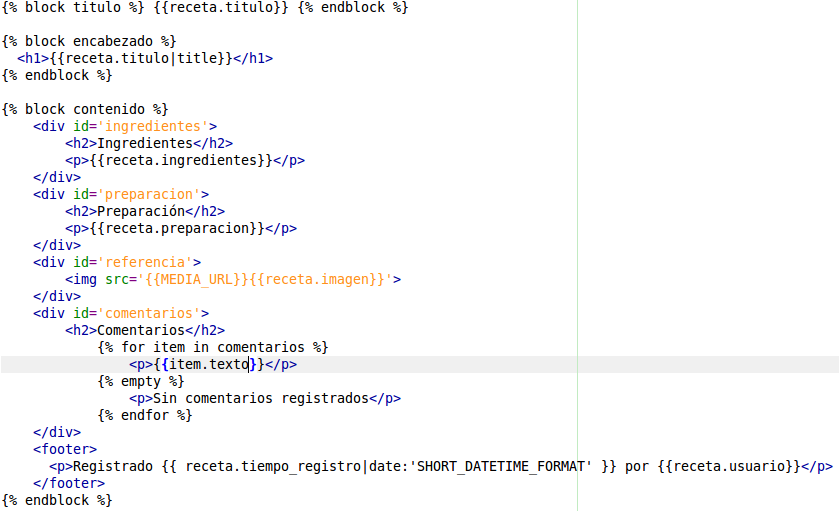Click the '<h2>Comentarios</h2>' heading line

(145, 330)
